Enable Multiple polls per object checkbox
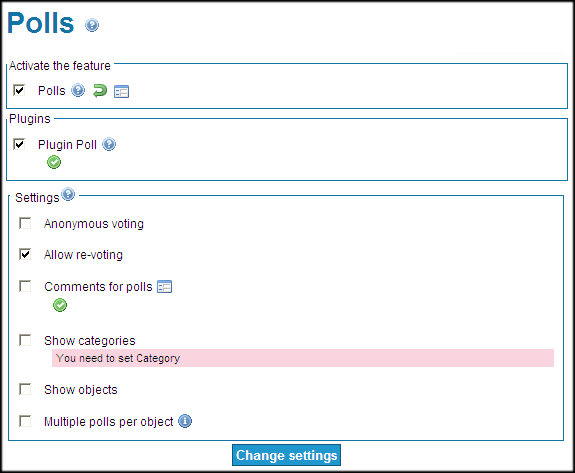This screenshot has width=575, height=473. [25, 421]
